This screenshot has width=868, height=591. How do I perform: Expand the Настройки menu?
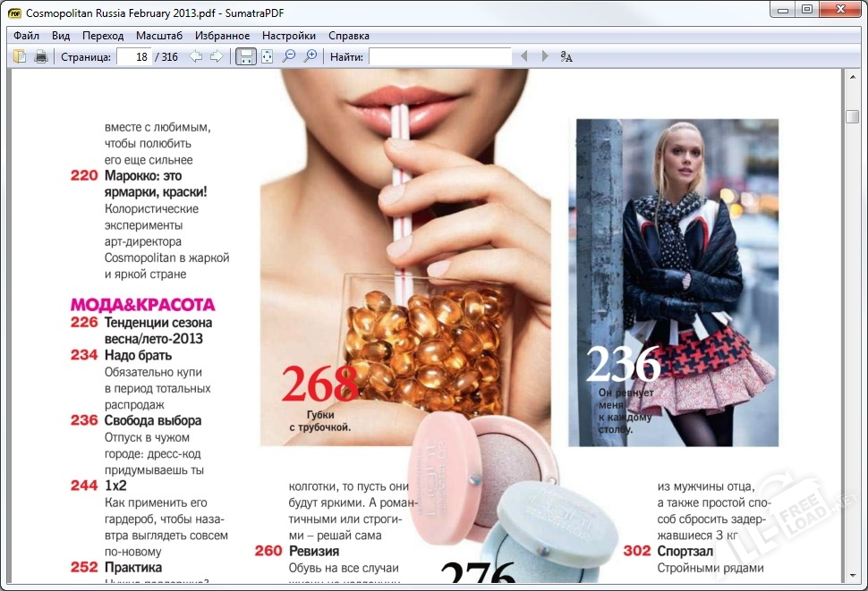click(x=288, y=36)
